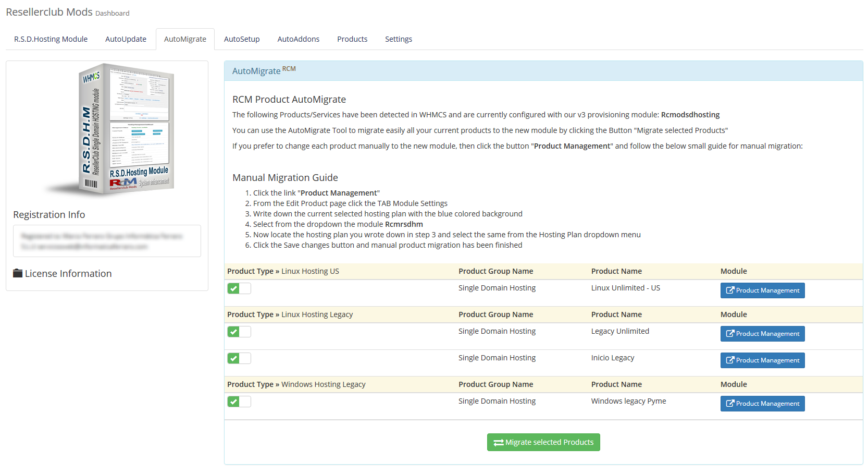
Task: Click the RCM Product AutoMigrate heading
Action: [289, 99]
